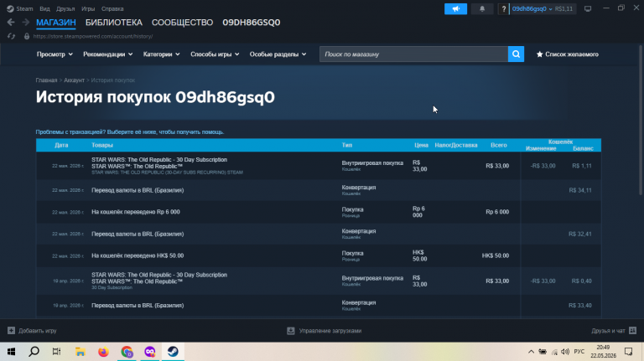Switch to the БИБЛИОТЕКА tab
The width and height of the screenshot is (644, 361).
[x=114, y=23]
